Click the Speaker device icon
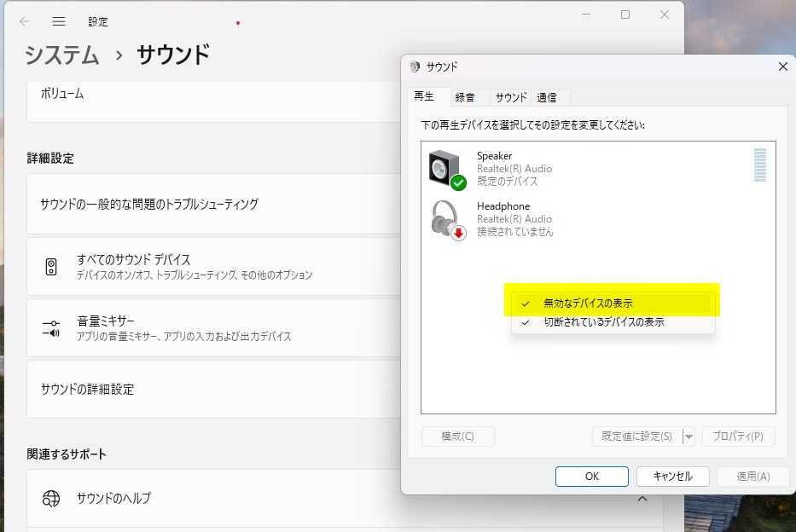This screenshot has height=532, width=796. (446, 168)
